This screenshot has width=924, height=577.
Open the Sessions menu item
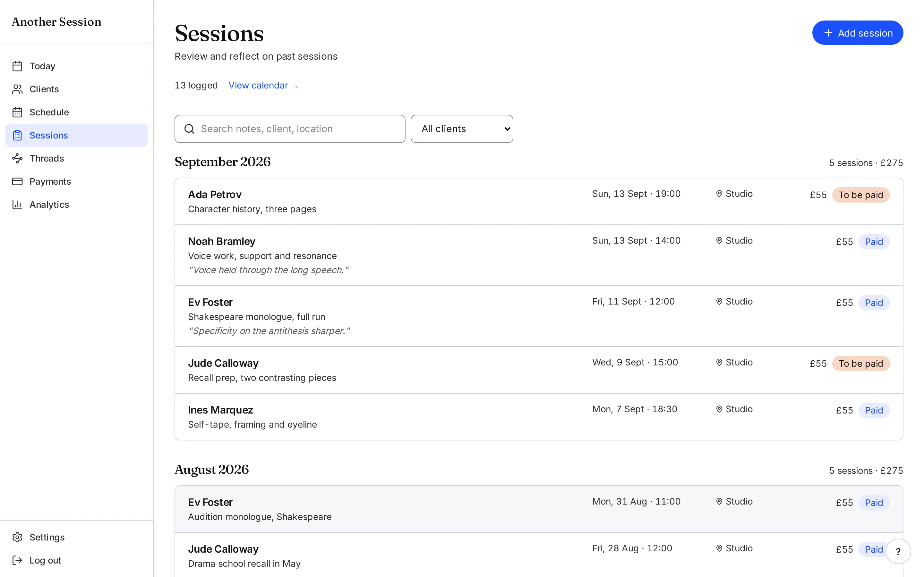76,135
